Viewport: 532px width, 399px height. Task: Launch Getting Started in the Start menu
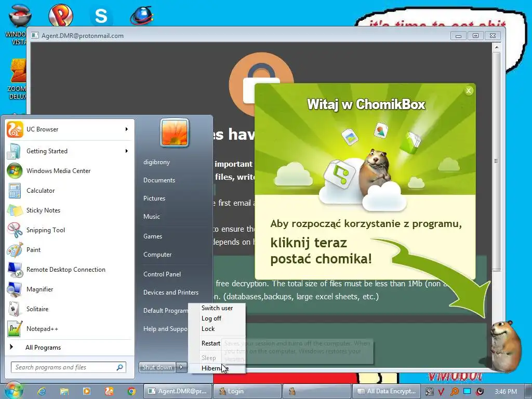(x=70, y=151)
